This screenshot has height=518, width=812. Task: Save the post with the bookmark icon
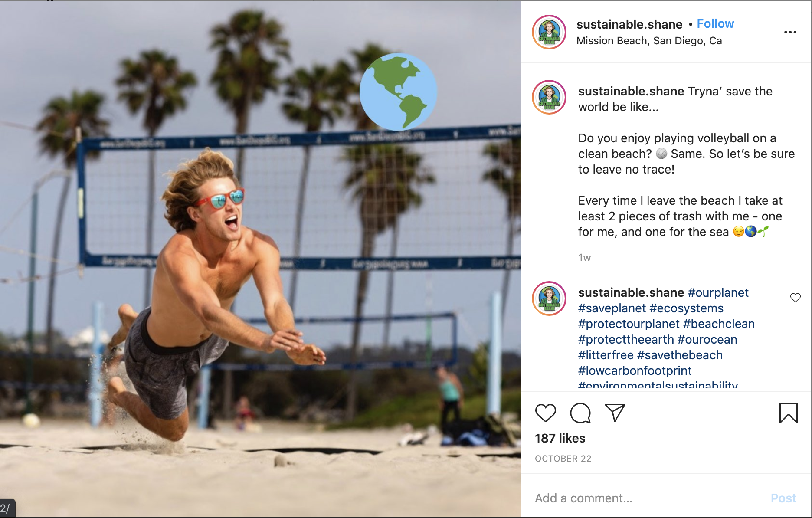pos(788,413)
